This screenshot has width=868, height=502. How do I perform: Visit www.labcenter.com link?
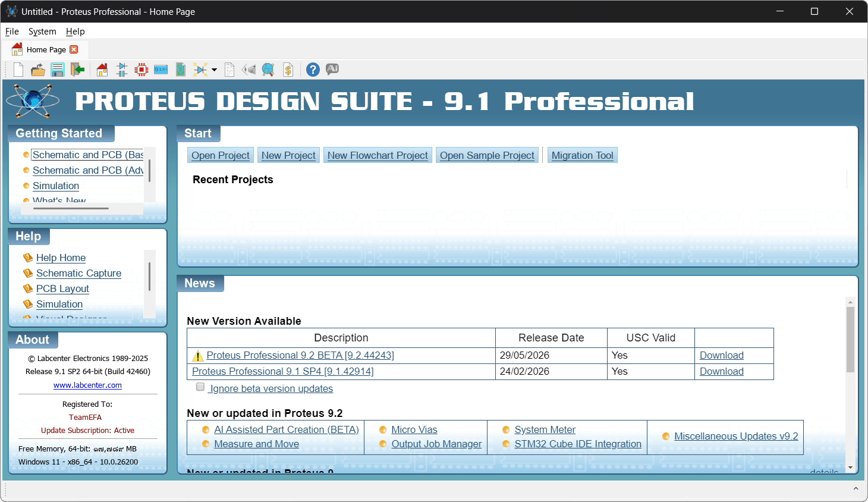(x=87, y=385)
